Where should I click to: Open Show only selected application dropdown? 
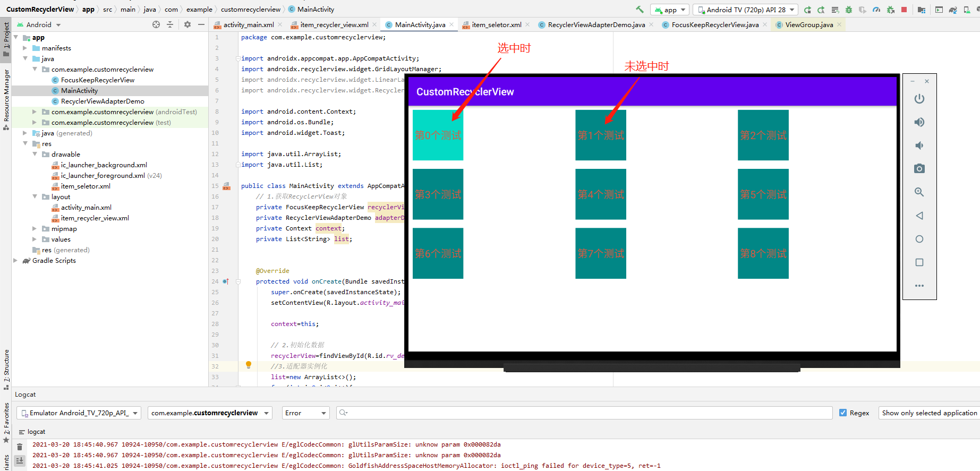click(929, 413)
